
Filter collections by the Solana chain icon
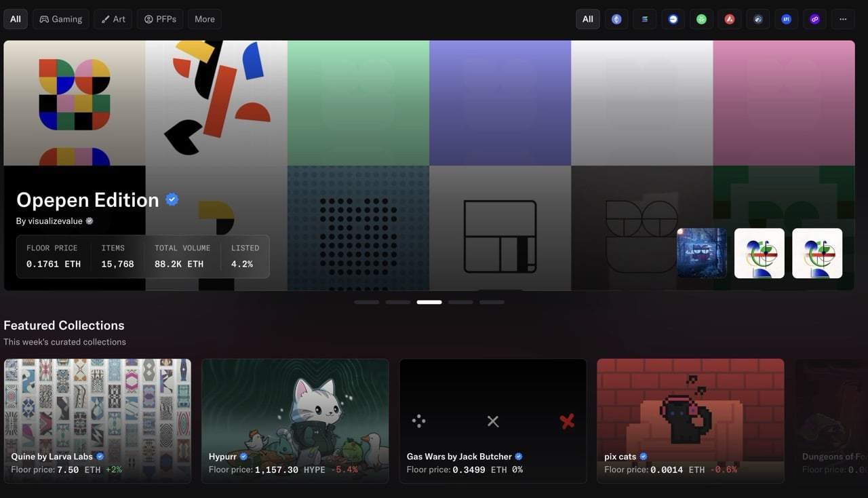(x=644, y=19)
